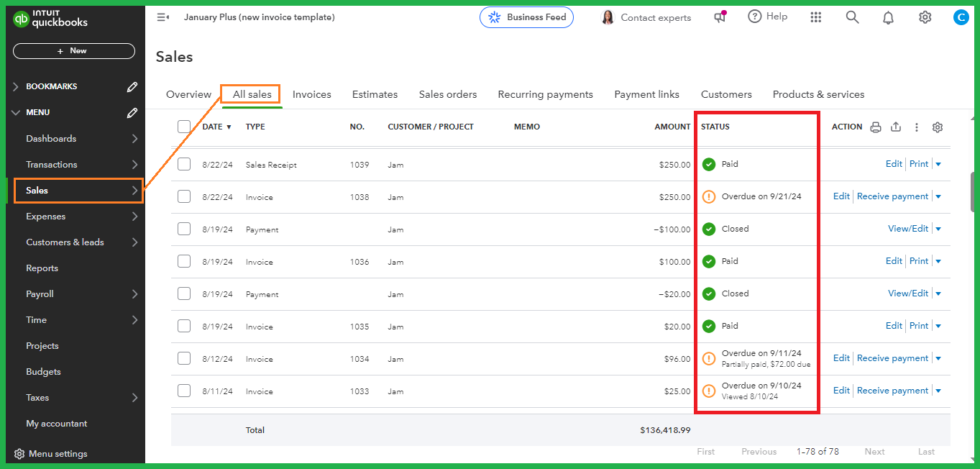Screen dimensions: 980x469
Task: Check the select-all checkbox in the table header
Action: pyautogui.click(x=184, y=125)
